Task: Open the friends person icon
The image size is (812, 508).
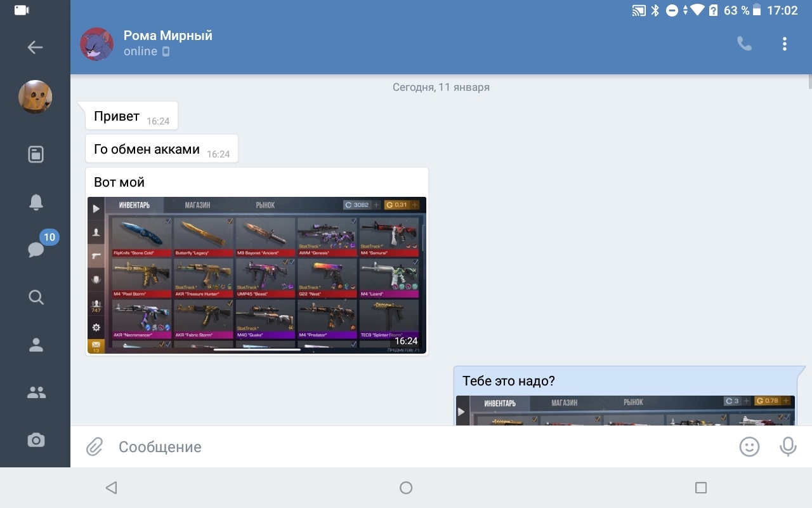Action: click(x=36, y=345)
